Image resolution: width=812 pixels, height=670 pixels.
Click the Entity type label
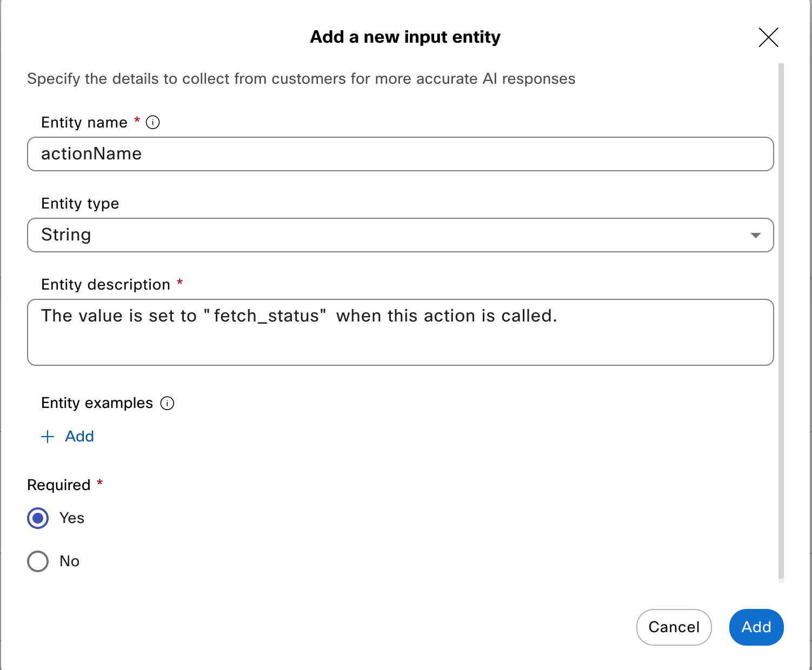(80, 204)
